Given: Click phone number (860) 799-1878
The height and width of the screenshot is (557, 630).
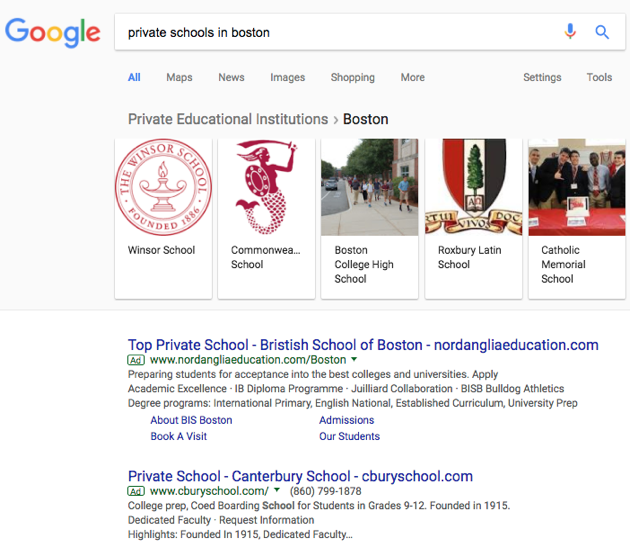Looking at the screenshot, I should click(x=325, y=491).
